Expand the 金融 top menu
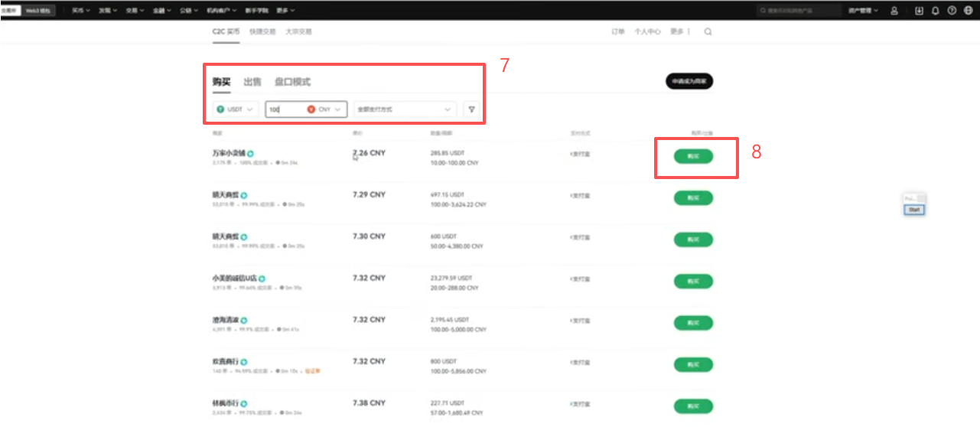 point(161,11)
